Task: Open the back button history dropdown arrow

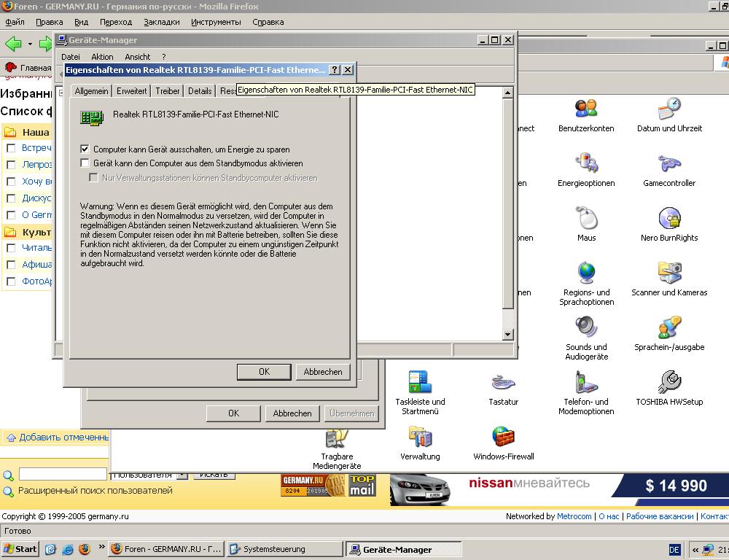Action: pyautogui.click(x=30, y=44)
